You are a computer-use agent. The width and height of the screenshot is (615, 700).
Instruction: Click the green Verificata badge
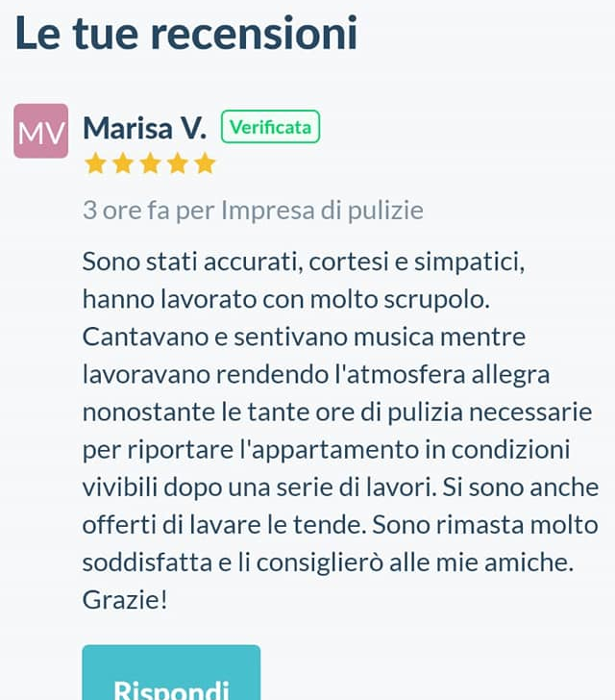pos(270,127)
